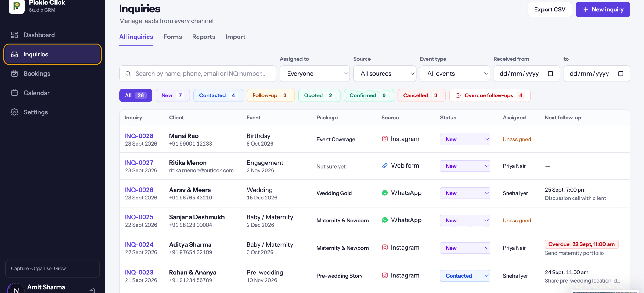Click the WhatsApp icon in the Aarav & Meera row
644x293 pixels.
coord(384,193)
